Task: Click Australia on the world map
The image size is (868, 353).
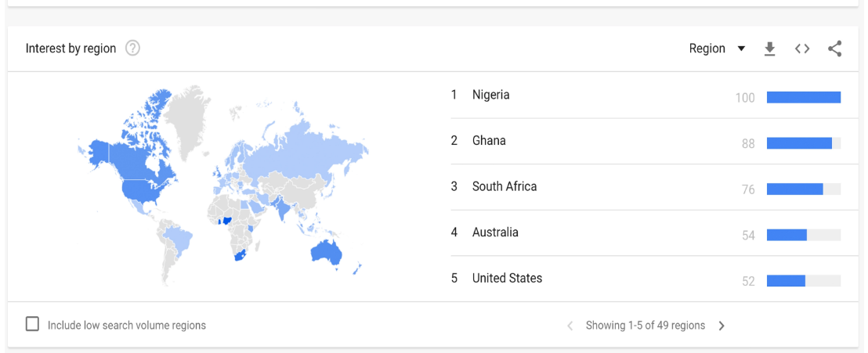Action: click(326, 252)
